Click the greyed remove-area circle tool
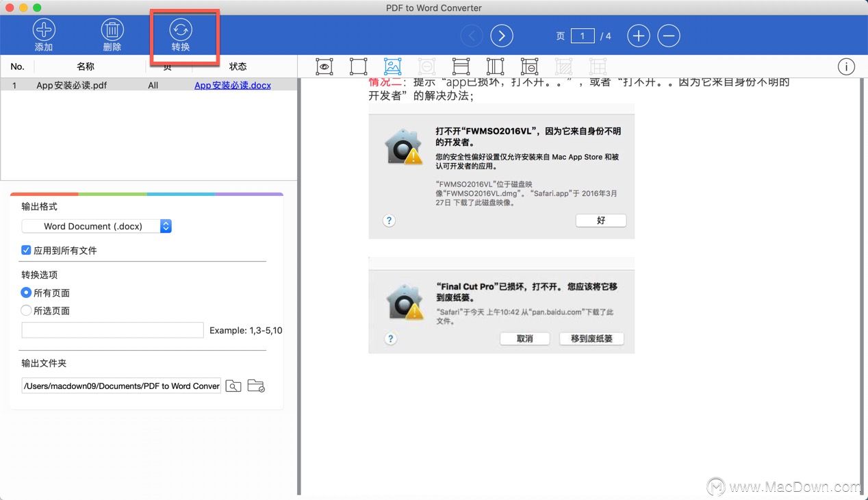This screenshot has height=500, width=868. point(426,66)
